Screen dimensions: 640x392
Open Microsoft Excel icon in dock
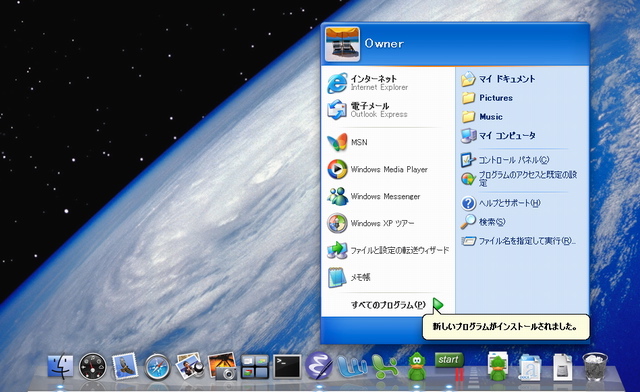coord(384,366)
